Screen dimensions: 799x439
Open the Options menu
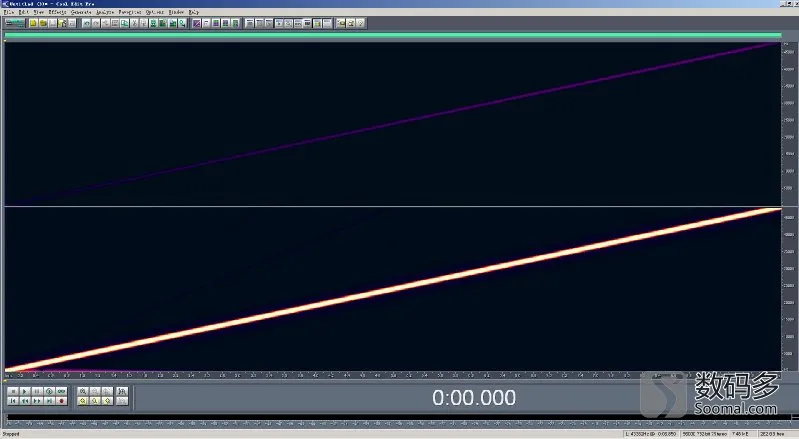(x=155, y=12)
